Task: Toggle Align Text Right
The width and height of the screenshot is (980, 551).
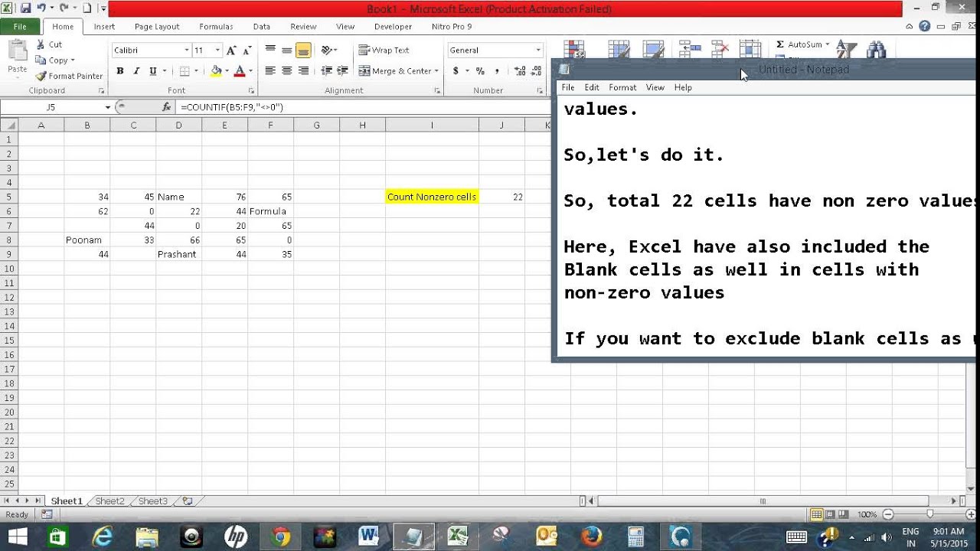Action: click(x=303, y=71)
